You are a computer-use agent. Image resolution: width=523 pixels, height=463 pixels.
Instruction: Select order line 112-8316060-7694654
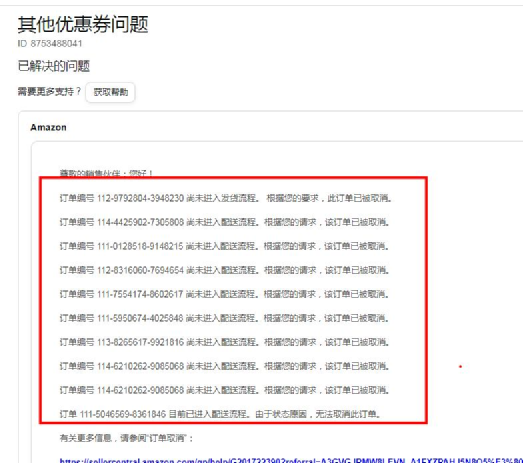224,270
